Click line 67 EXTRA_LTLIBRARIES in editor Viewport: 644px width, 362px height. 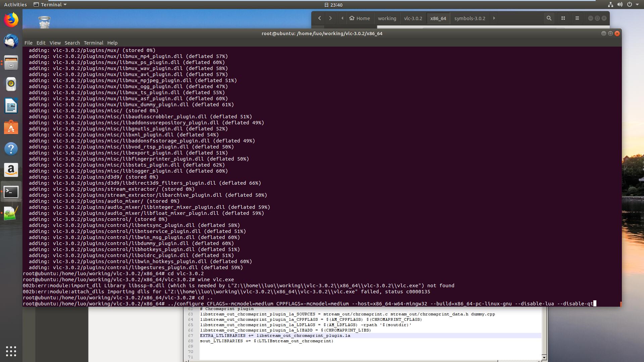[x=275, y=336]
